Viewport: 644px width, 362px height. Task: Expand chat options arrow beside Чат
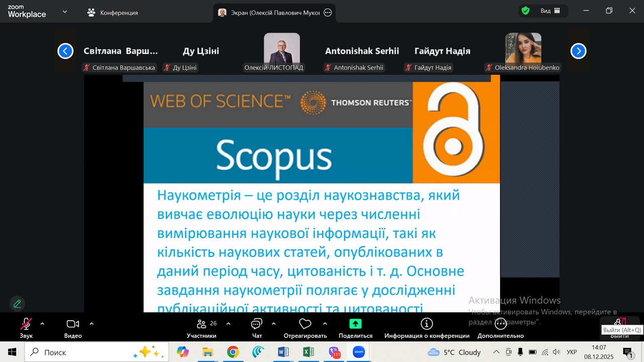click(274, 324)
